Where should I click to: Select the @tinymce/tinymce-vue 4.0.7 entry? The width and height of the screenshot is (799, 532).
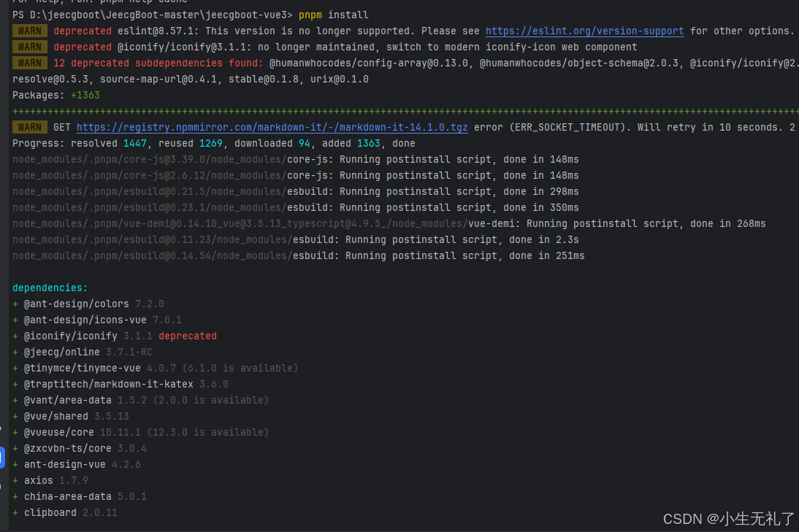pos(155,368)
